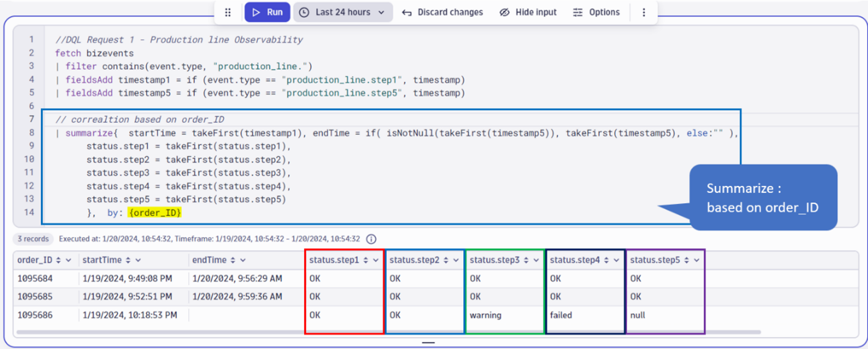This screenshot has width=868, height=349.
Task: Click the clock icon in the timeframe selector
Action: coord(304,12)
